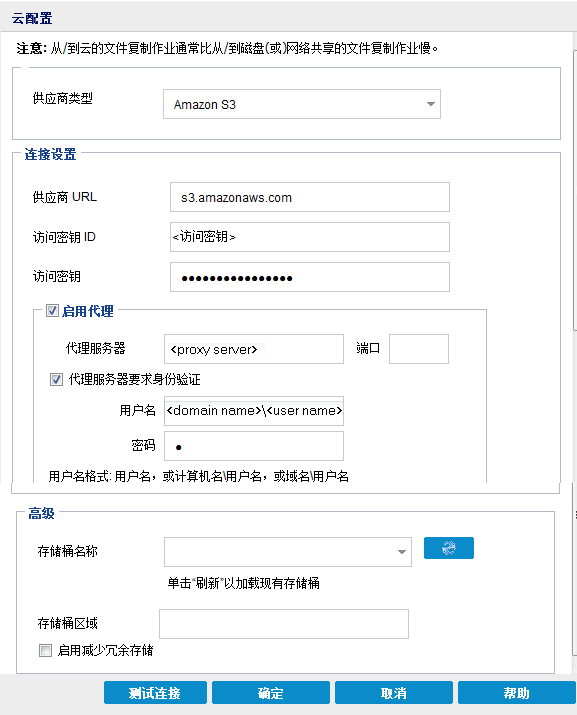
Task: Click the 注意 notice text at top
Action: tap(227, 48)
